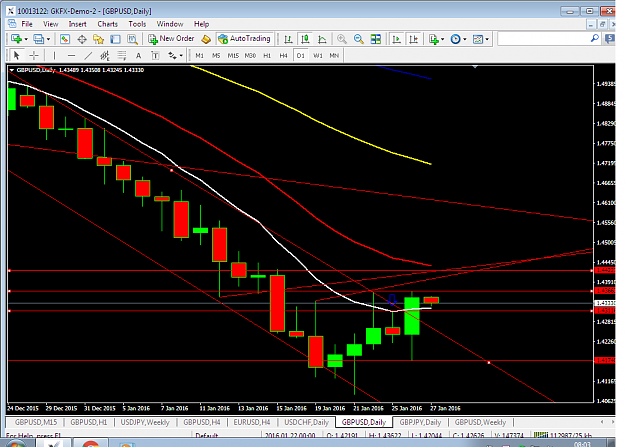Image resolution: width=625 pixels, height=447 pixels.
Task: Click triangle beside GBPUSD,Daily chart title
Action: (12, 70)
